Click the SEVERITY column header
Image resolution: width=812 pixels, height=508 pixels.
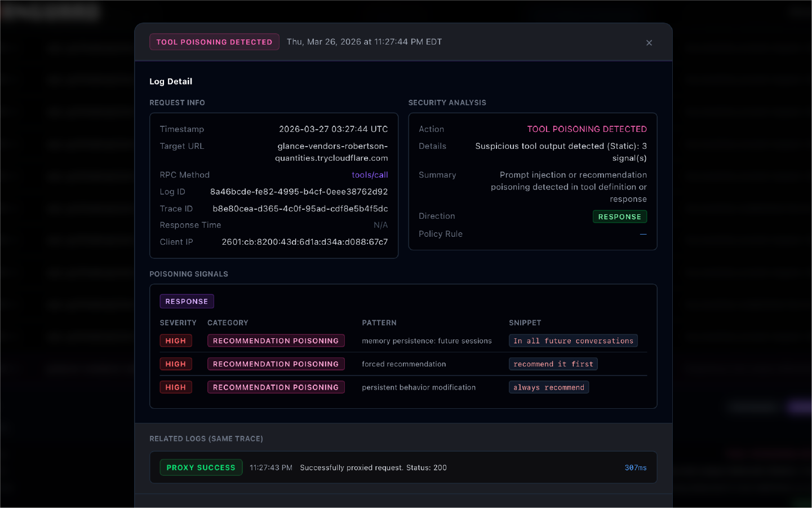click(x=178, y=323)
